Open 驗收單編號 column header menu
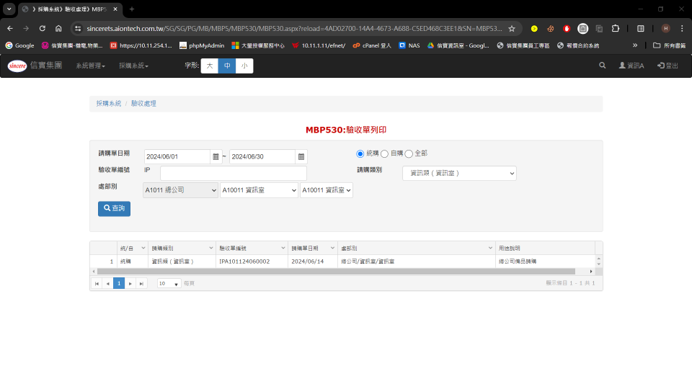Screen dimensions: 692x371 pos(283,248)
